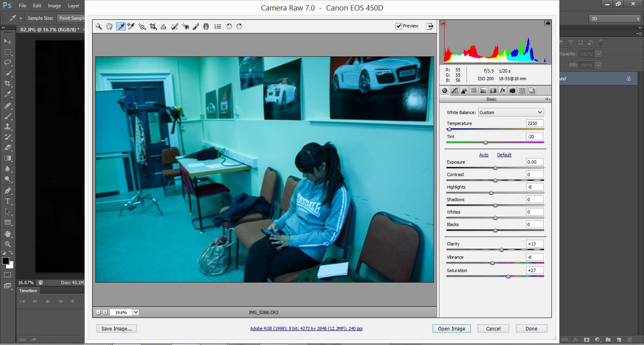Viewport: 644px width, 345px height.
Task: Open the zoom level dropdown
Action: (136, 312)
